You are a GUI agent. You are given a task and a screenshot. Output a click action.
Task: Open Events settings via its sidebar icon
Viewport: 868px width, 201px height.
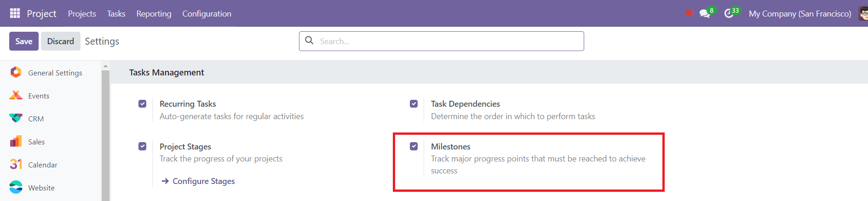(16, 95)
